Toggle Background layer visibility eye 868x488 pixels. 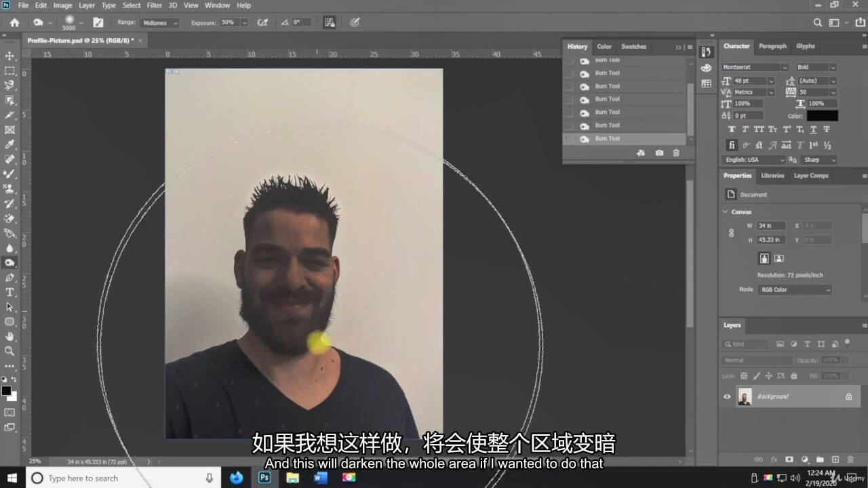727,396
